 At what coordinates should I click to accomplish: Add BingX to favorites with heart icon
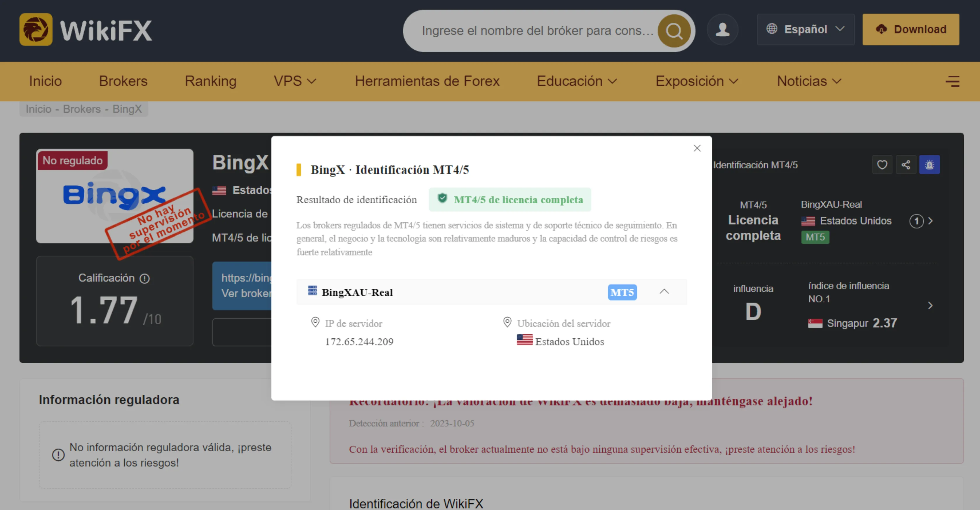pyautogui.click(x=882, y=165)
